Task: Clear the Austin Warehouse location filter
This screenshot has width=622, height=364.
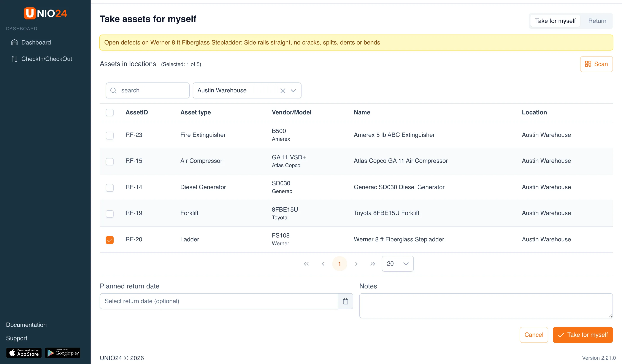Action: 283,90
